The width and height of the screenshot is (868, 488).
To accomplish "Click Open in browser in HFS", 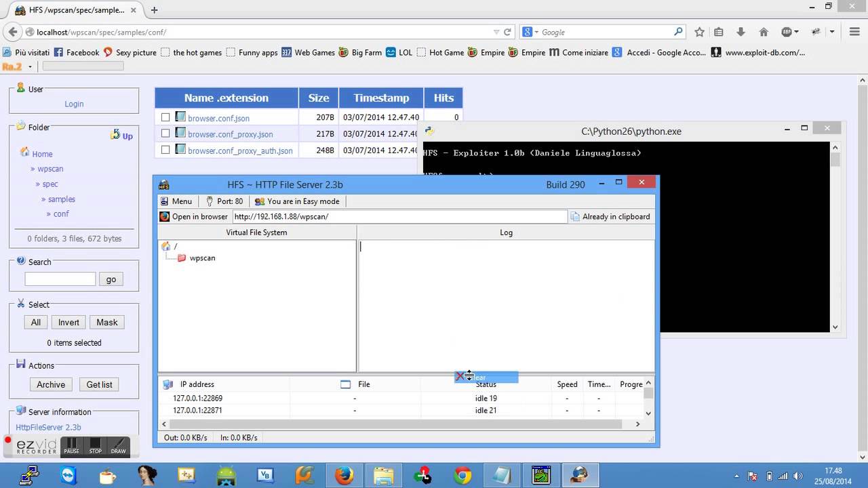I will (x=194, y=217).
